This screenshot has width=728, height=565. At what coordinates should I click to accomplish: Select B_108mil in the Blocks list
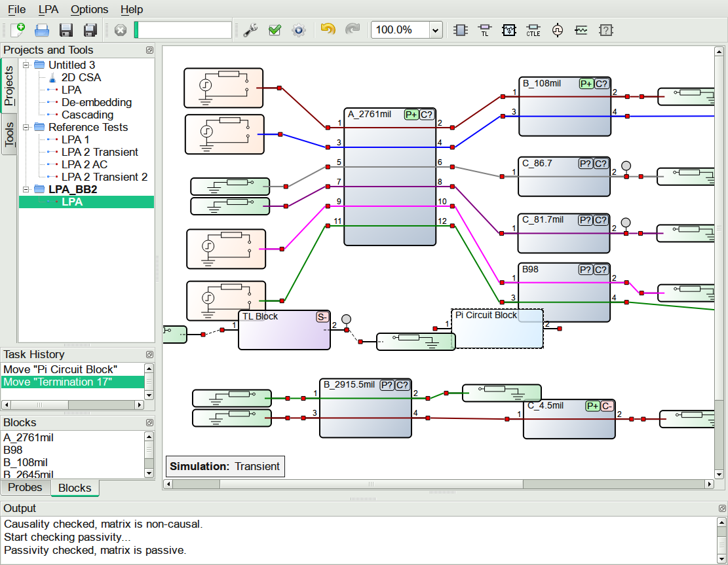click(26, 462)
